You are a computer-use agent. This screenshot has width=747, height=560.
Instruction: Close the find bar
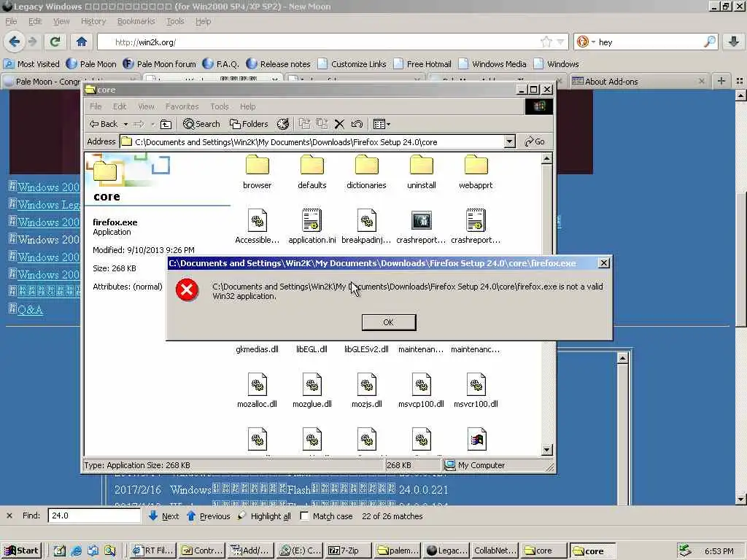(x=9, y=516)
